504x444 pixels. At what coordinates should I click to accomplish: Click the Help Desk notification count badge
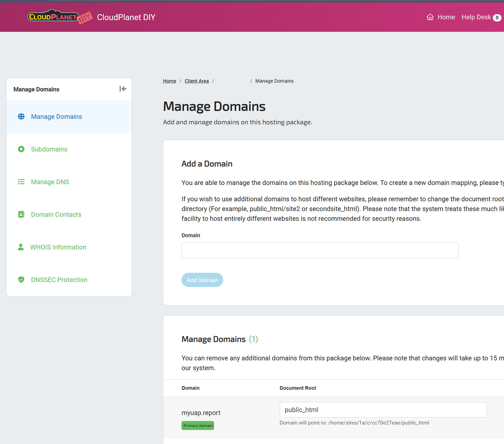click(x=497, y=17)
